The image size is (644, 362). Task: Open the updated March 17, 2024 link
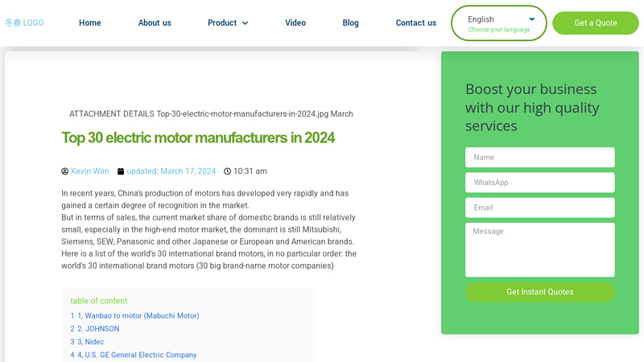171,171
